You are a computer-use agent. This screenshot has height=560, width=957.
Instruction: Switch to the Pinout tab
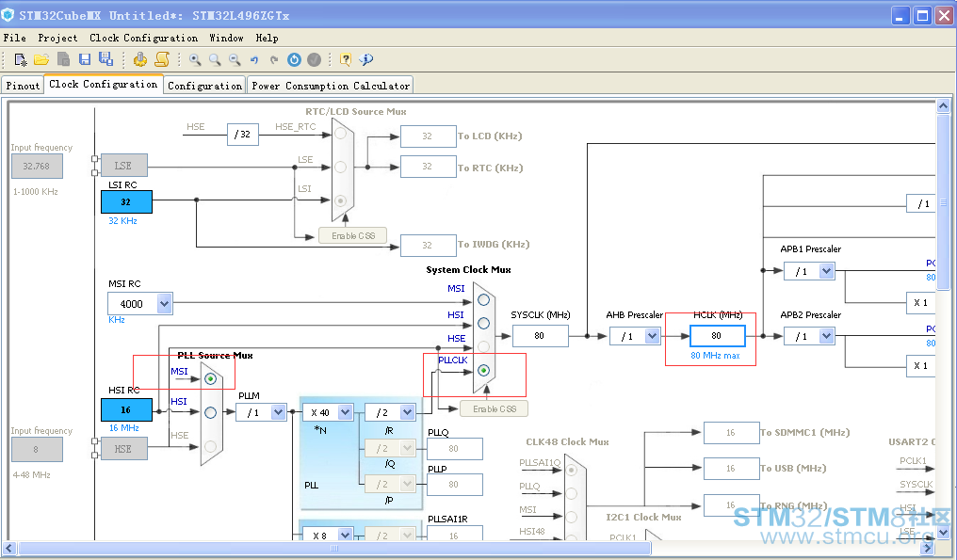(23, 86)
